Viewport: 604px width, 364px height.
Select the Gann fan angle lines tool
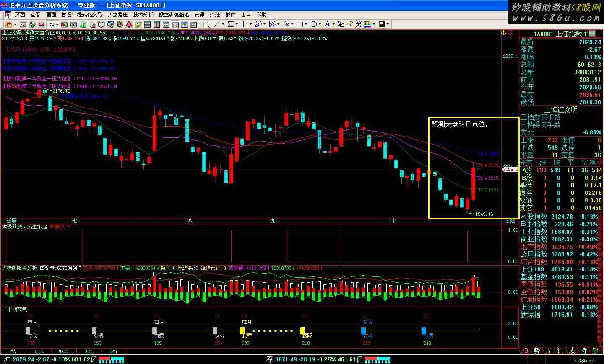pos(258,24)
